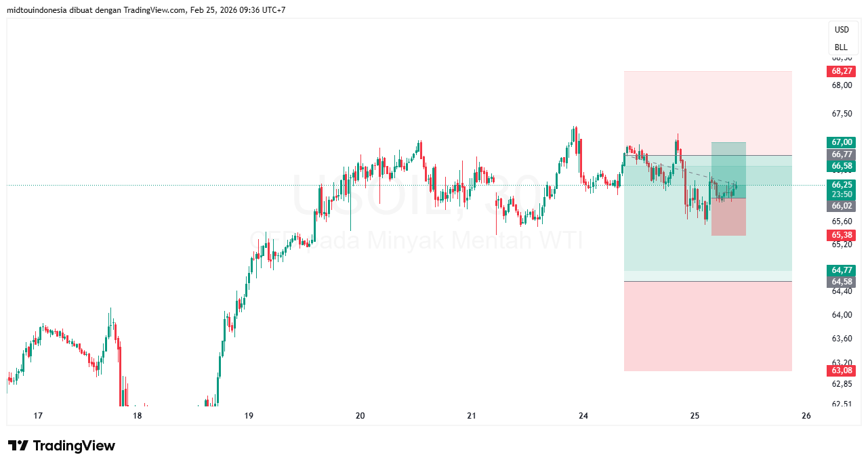The width and height of the screenshot is (868, 466).
Task: Click the red 68,27 stop price label
Action: click(842, 71)
